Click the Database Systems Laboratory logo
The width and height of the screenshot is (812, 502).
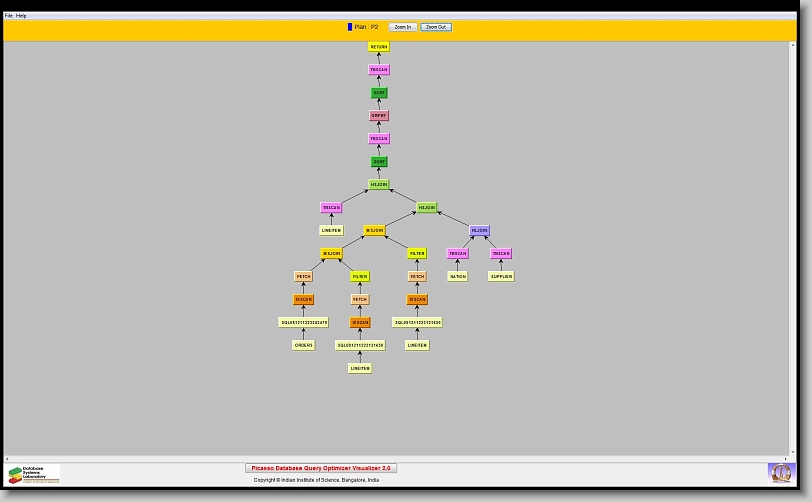33,474
